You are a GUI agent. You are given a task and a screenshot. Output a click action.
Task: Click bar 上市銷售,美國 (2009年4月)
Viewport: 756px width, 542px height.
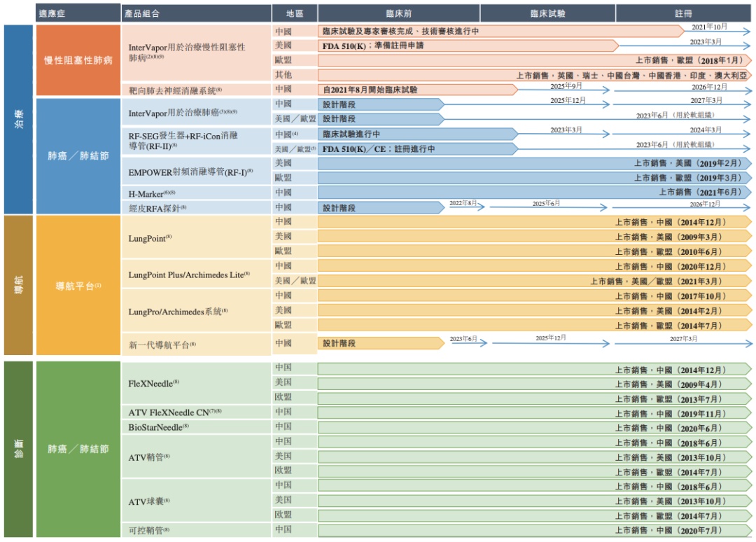(535, 384)
